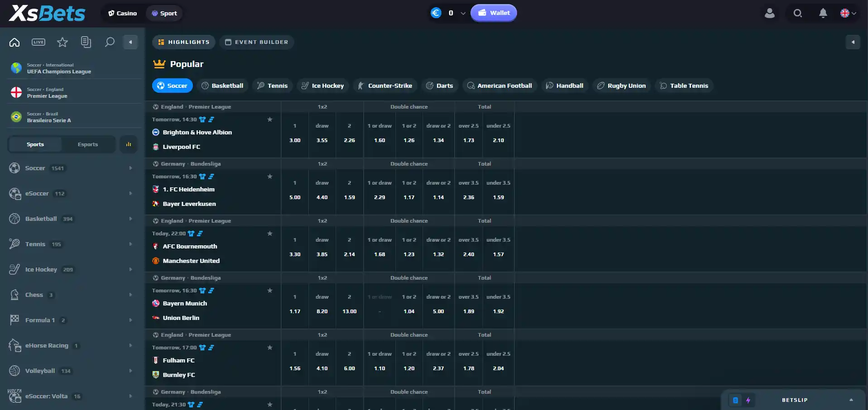
Task: Click the sidebar search magnifier icon
Action: tap(110, 42)
